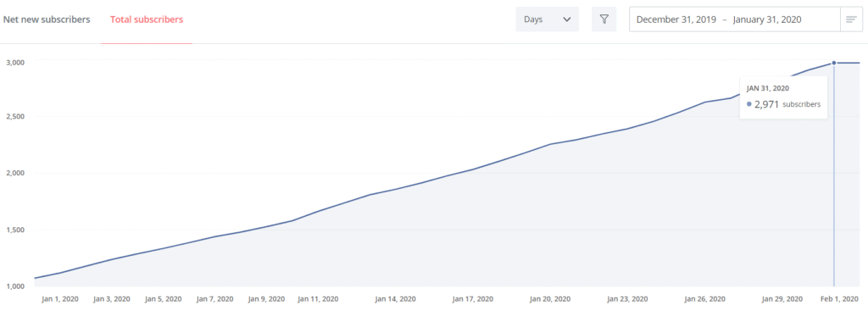This screenshot has height=316, width=868.
Task: Switch to Net new subscribers tab
Action: pyautogui.click(x=47, y=19)
